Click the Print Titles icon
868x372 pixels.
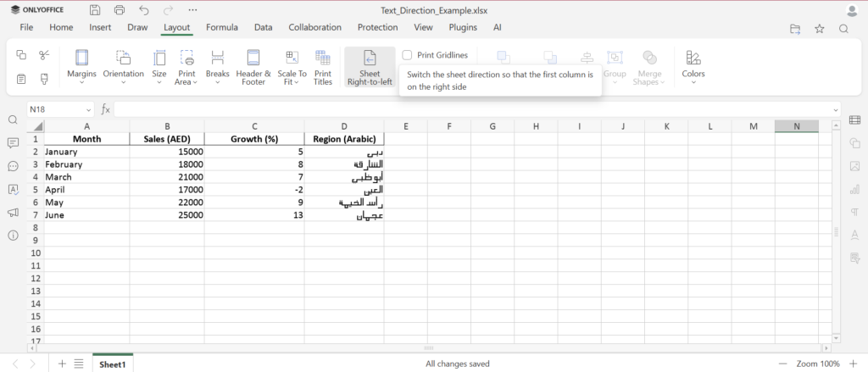click(323, 68)
